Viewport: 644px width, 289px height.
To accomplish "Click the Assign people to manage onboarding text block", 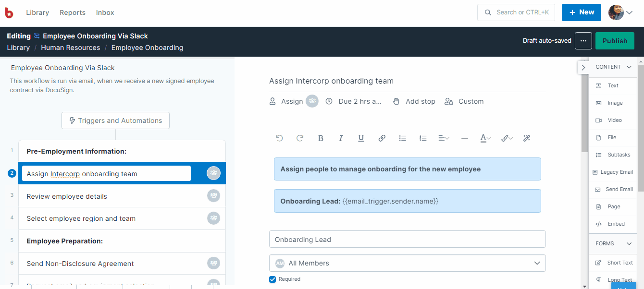I will coord(407,169).
